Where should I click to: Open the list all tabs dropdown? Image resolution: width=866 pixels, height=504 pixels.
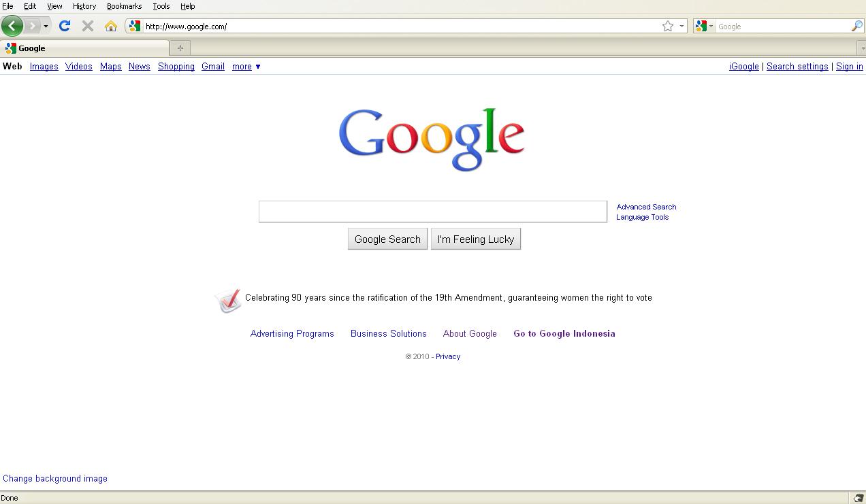(x=861, y=48)
